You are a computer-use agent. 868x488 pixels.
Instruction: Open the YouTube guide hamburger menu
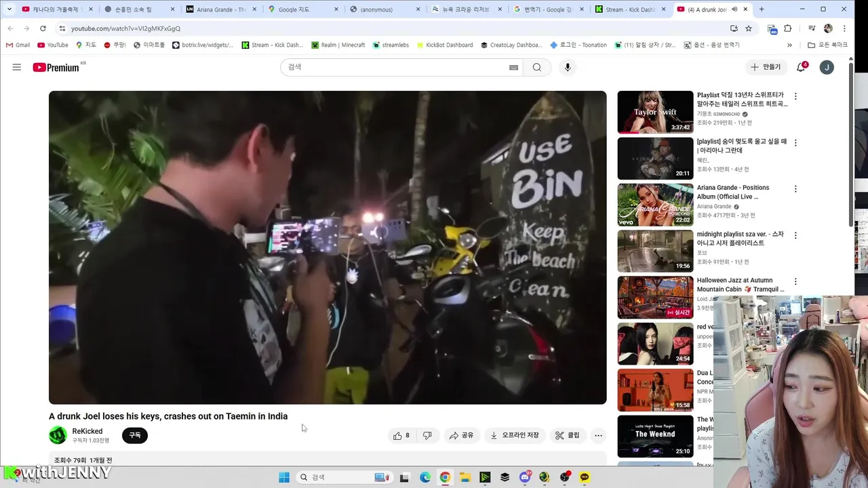[17, 67]
